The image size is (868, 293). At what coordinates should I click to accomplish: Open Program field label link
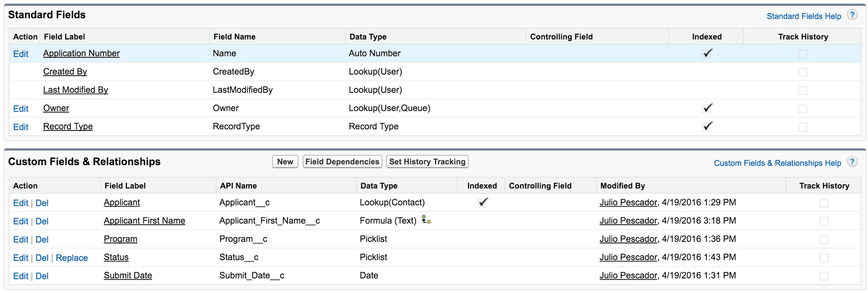point(121,239)
